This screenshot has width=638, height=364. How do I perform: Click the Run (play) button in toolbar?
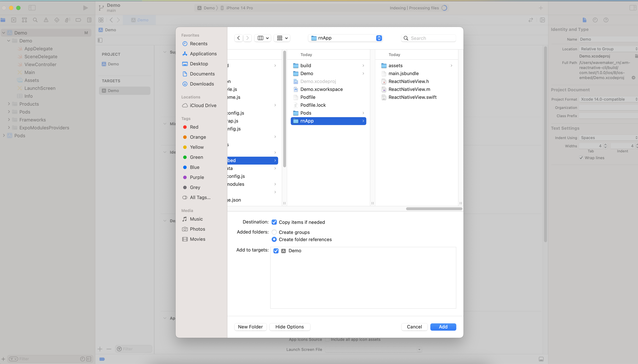tap(85, 8)
